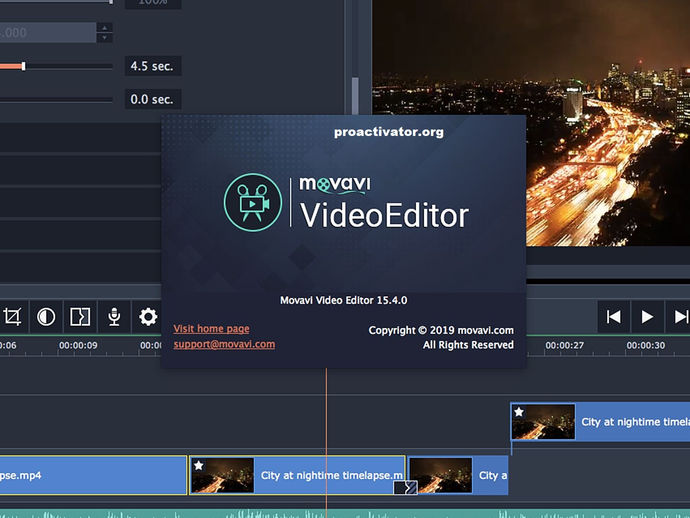Decrease value with stepper down arrow
The width and height of the screenshot is (690, 518).
(x=104, y=38)
